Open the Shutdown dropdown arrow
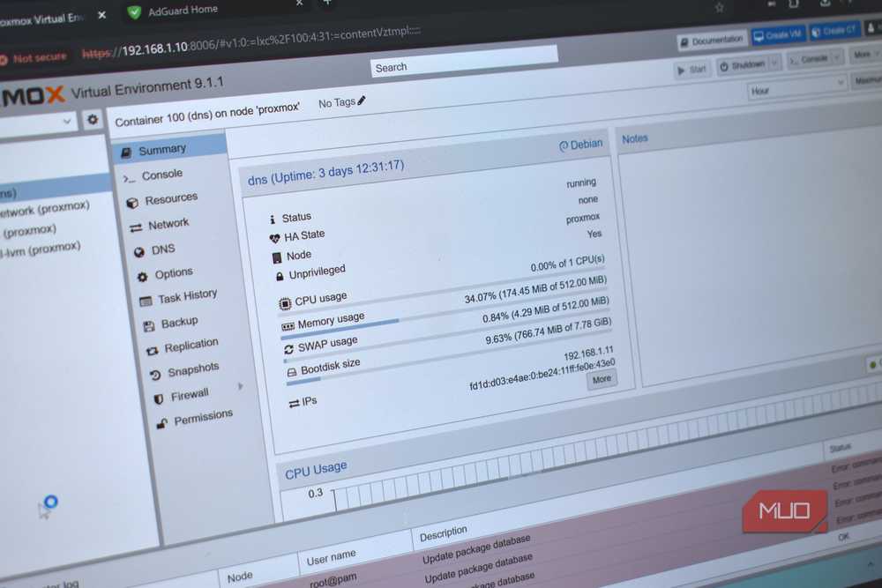The width and height of the screenshot is (882, 588). coord(774,63)
